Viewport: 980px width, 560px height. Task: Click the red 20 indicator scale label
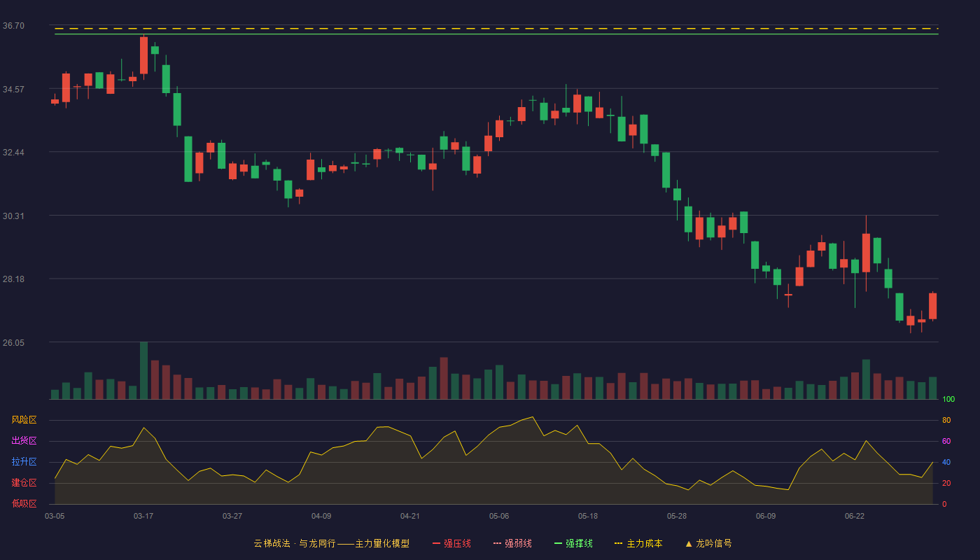(x=946, y=484)
